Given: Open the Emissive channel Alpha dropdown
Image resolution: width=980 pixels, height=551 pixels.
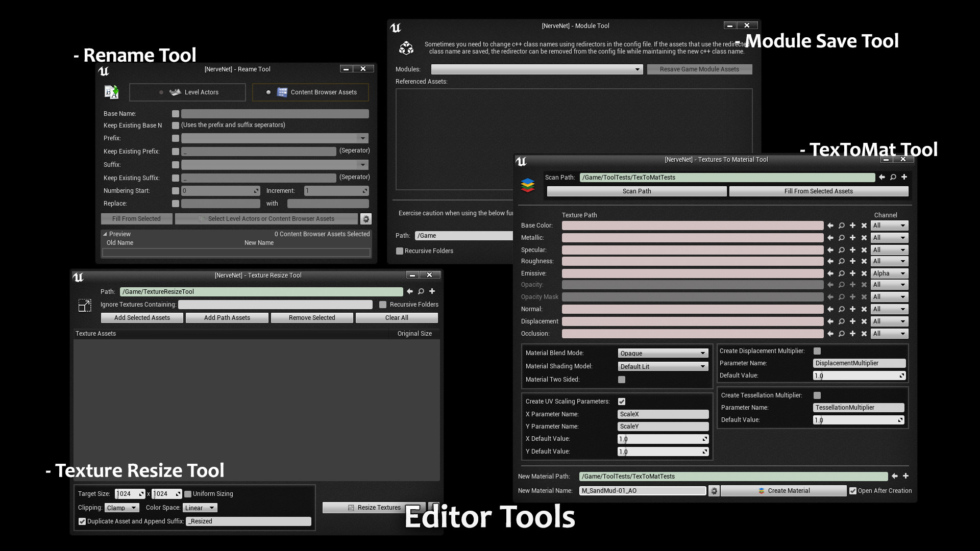Looking at the screenshot, I should coord(889,273).
